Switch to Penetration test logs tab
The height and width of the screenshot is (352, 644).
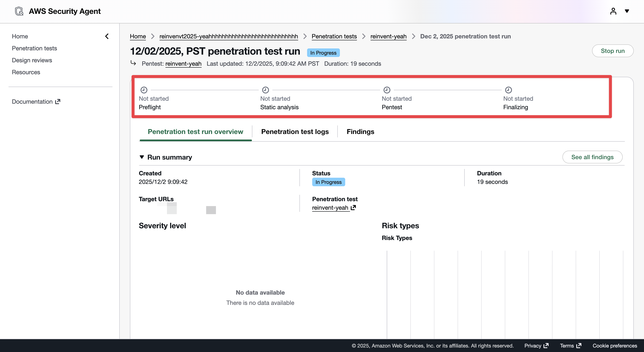pyautogui.click(x=295, y=132)
